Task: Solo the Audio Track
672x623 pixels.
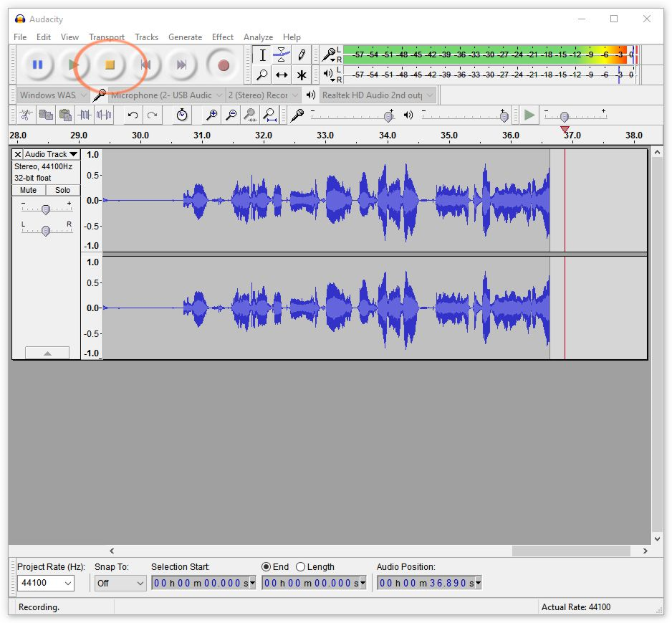Action: [x=62, y=190]
